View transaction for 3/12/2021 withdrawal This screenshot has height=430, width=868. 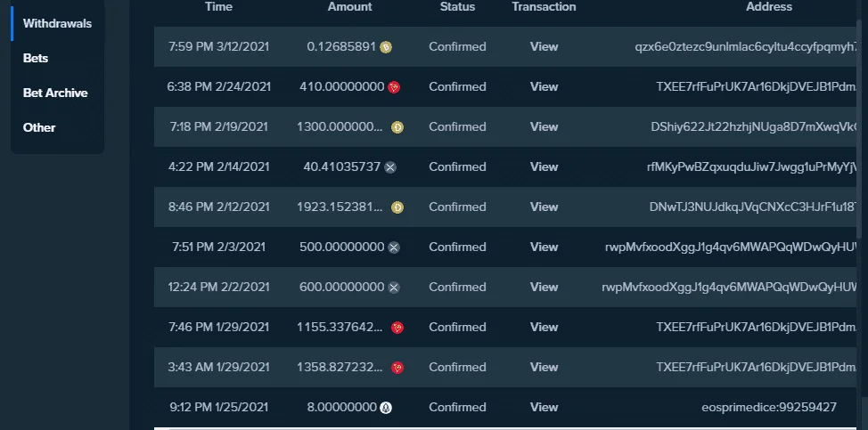(x=544, y=47)
